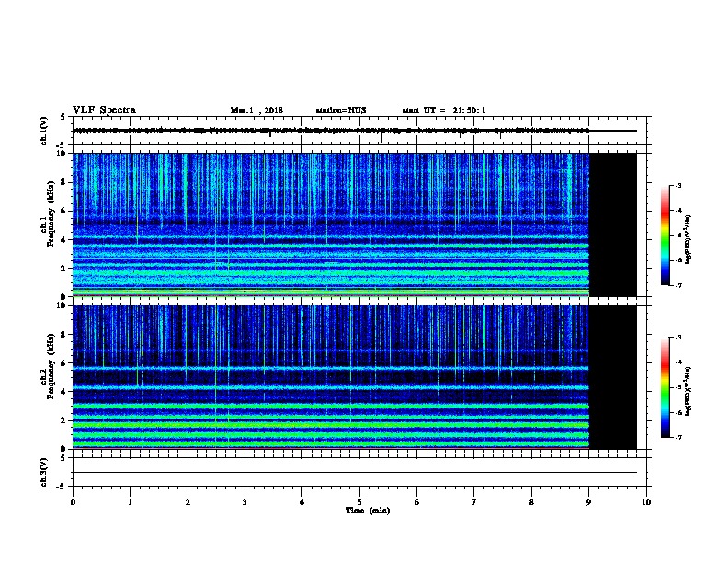Image resolution: width=728 pixels, height=563 pixels.
Task: Click the ch.1 spectrogram color scale bar
Action: coord(665,236)
